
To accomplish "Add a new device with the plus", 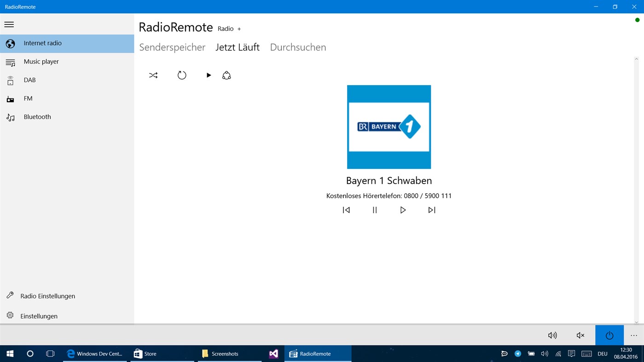I will (x=239, y=29).
